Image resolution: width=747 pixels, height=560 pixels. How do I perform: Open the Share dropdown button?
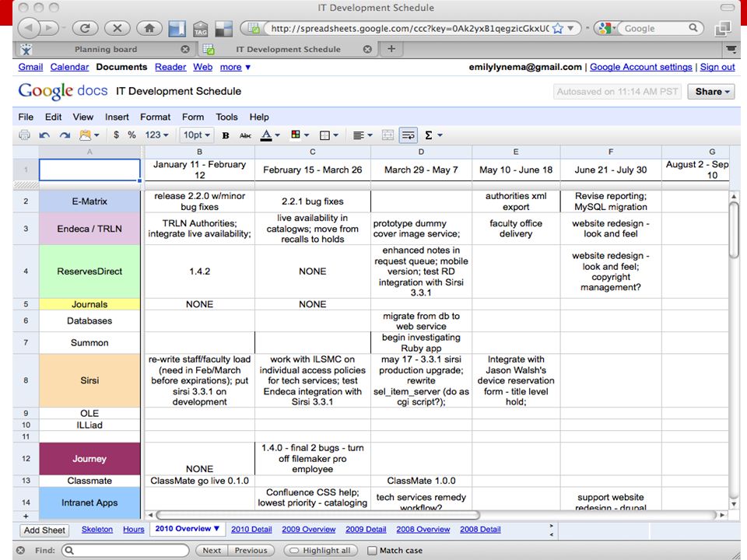tap(710, 92)
